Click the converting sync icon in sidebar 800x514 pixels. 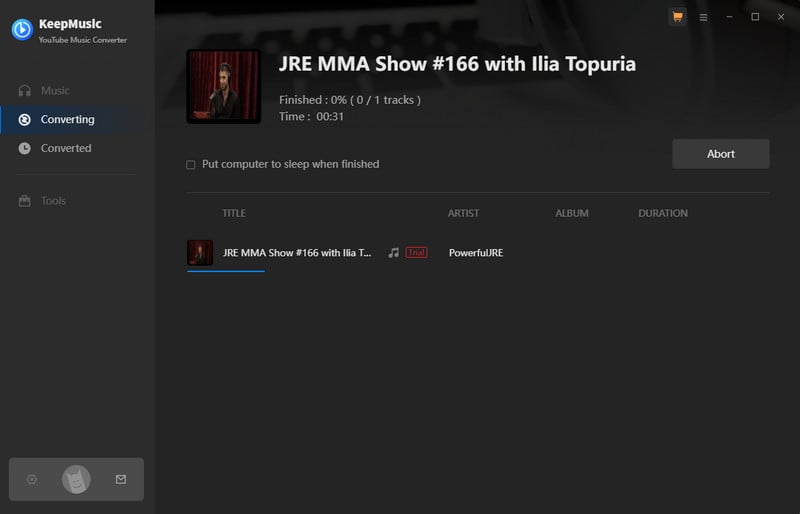[24, 119]
